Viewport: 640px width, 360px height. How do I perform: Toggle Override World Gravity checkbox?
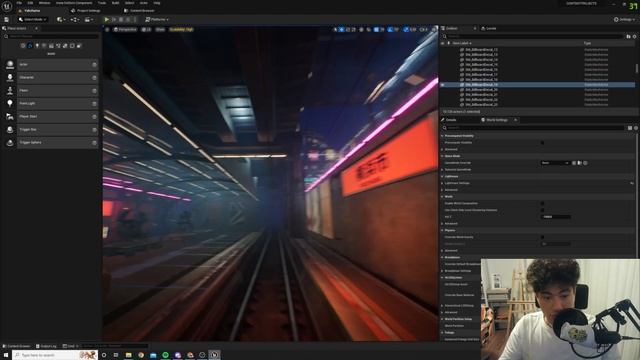click(x=542, y=237)
